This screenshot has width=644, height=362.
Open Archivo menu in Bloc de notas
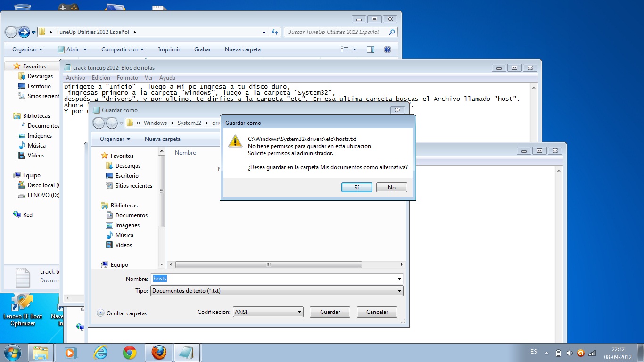point(76,78)
